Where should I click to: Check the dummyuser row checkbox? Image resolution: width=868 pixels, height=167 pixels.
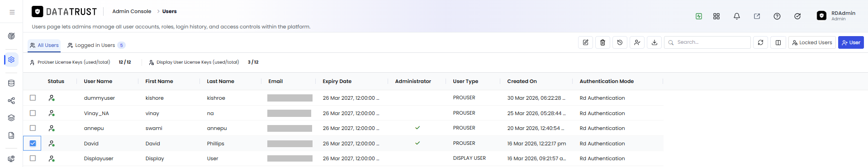click(33, 97)
